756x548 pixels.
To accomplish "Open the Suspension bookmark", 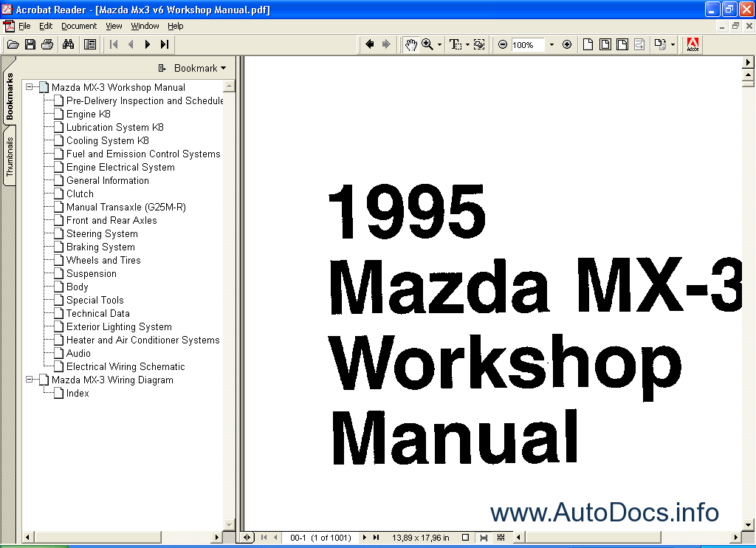I will [91, 273].
